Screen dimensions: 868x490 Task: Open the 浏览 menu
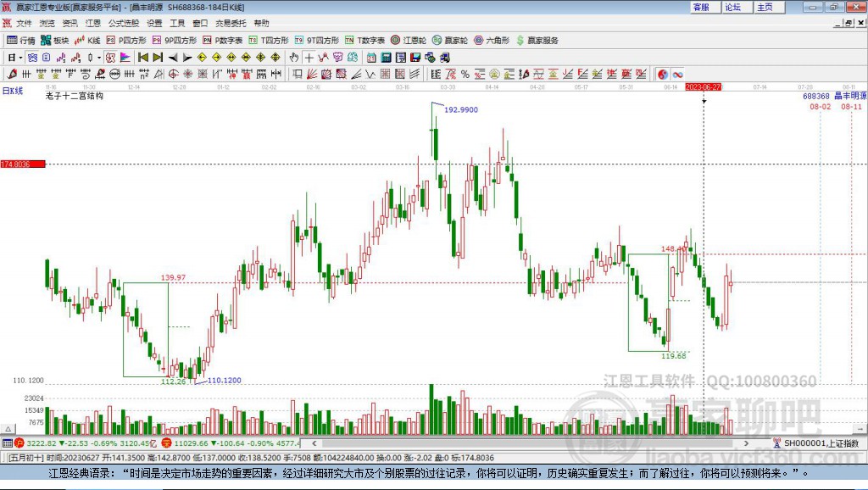[x=47, y=23]
